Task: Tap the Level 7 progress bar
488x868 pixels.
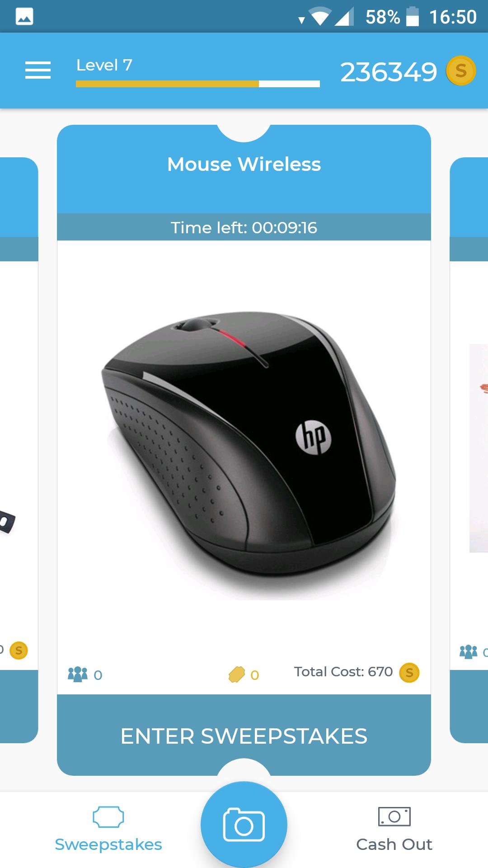Action: click(x=198, y=84)
